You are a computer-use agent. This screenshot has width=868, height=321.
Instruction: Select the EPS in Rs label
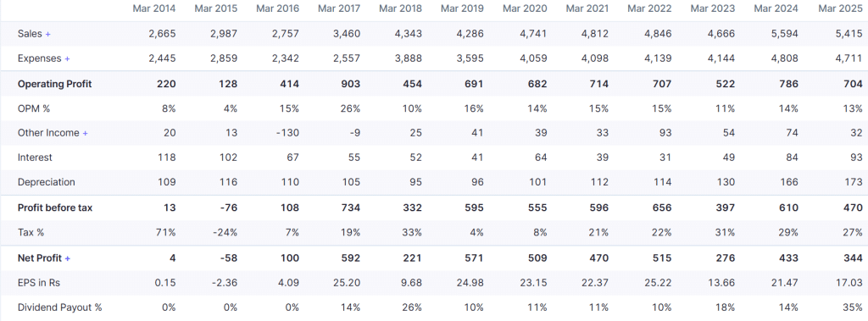click(x=39, y=283)
